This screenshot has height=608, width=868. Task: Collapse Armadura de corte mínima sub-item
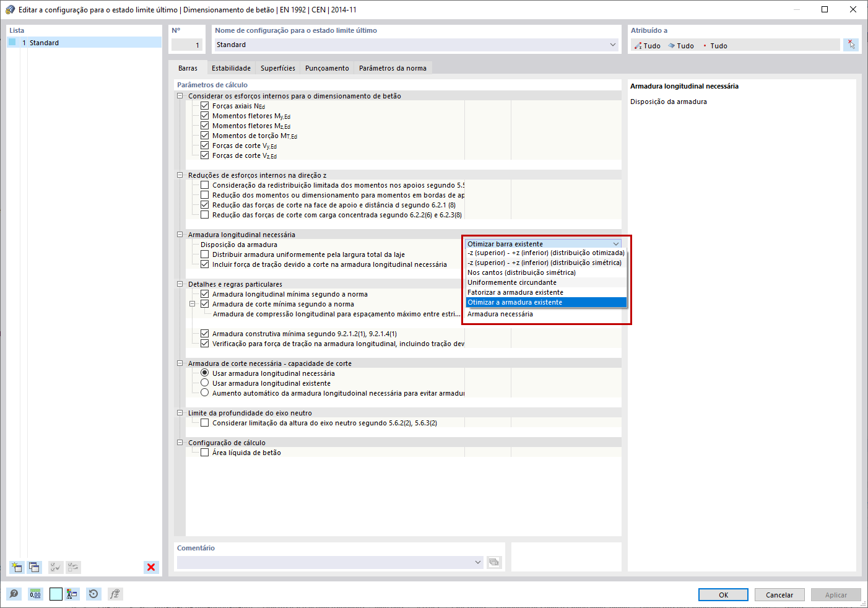[x=193, y=304]
